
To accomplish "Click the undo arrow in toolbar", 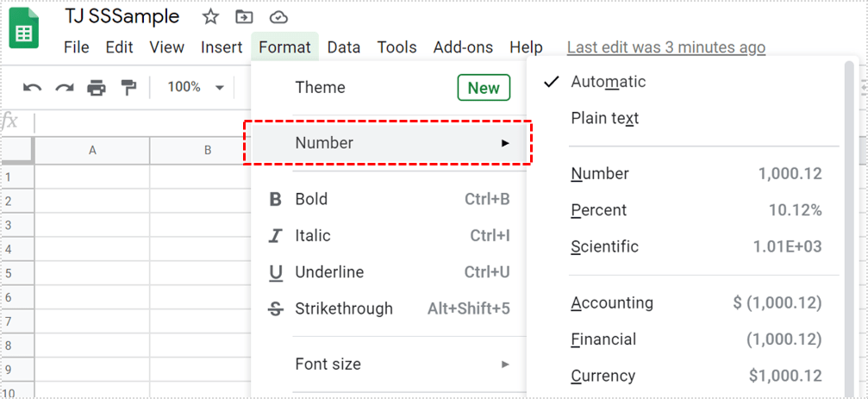I will pos(33,87).
